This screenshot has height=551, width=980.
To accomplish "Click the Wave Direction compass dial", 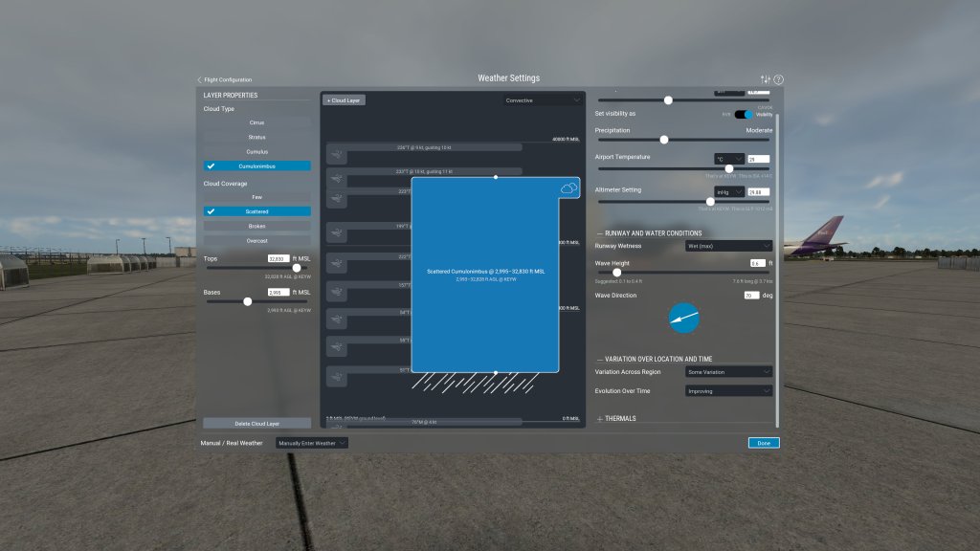I will (x=683, y=319).
